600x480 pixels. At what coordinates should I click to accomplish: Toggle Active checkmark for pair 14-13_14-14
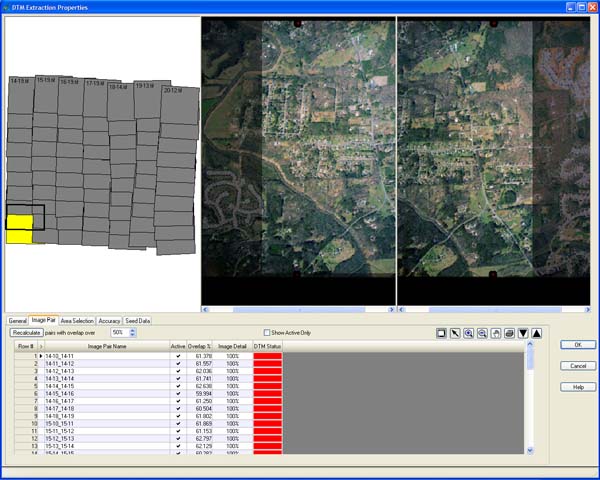pyautogui.click(x=178, y=379)
